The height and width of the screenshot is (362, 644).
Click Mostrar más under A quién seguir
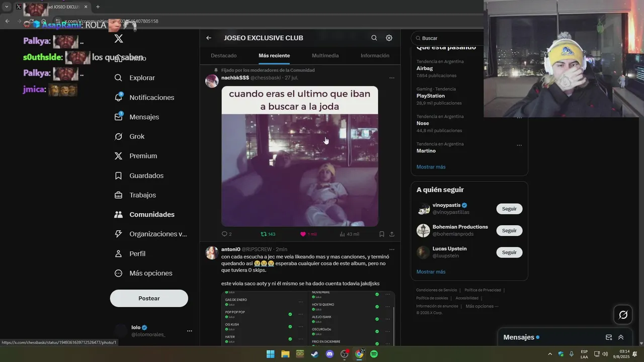coord(431,272)
